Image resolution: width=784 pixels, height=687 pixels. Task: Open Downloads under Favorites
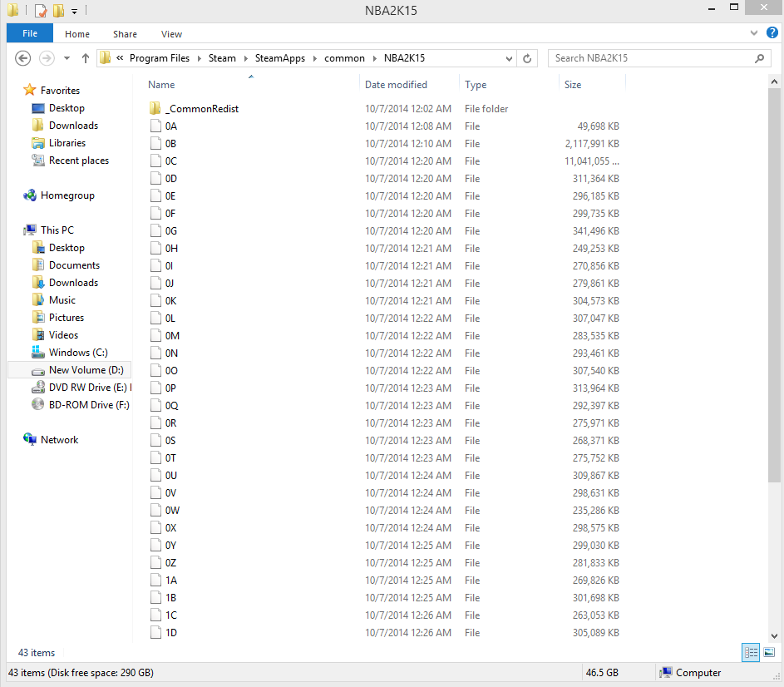[x=73, y=126]
